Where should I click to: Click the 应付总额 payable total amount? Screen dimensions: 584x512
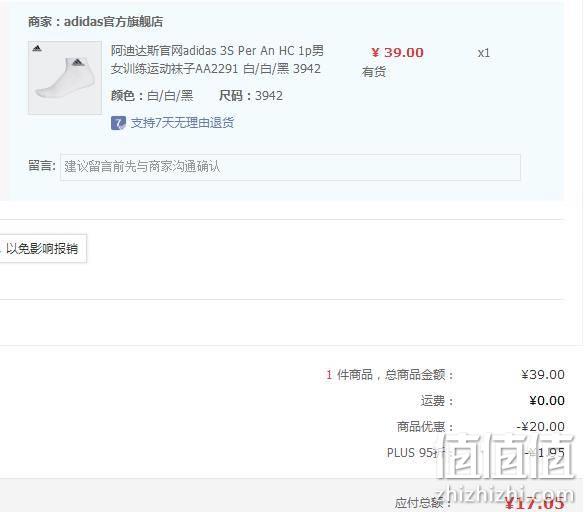pos(534,503)
